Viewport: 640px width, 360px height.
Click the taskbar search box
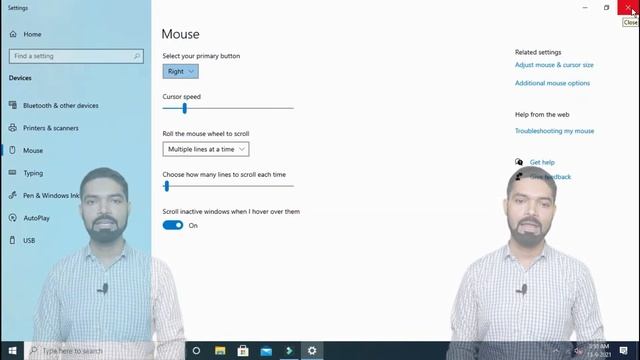pos(104,351)
